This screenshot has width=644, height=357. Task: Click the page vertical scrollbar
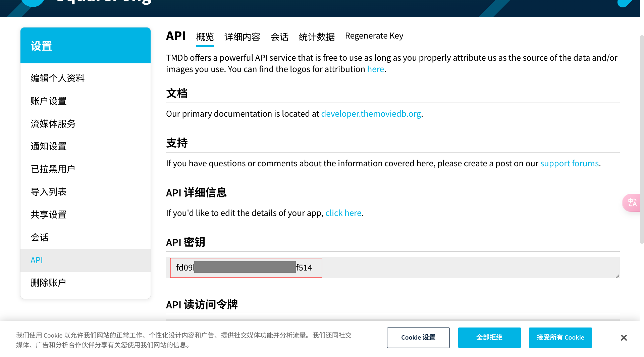click(x=642, y=139)
